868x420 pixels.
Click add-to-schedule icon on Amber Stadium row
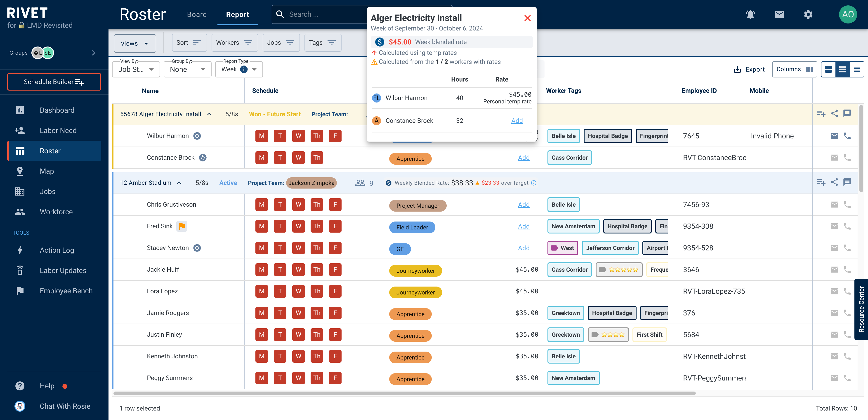821,182
